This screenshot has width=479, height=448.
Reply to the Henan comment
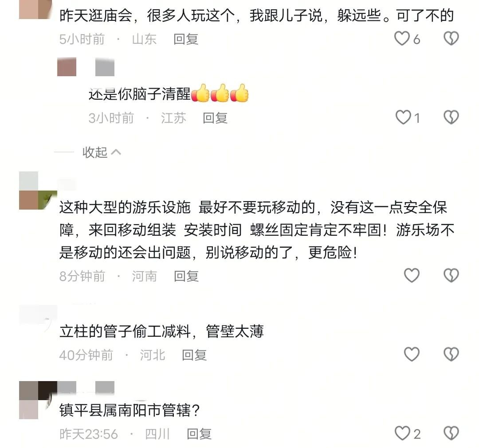tap(186, 276)
